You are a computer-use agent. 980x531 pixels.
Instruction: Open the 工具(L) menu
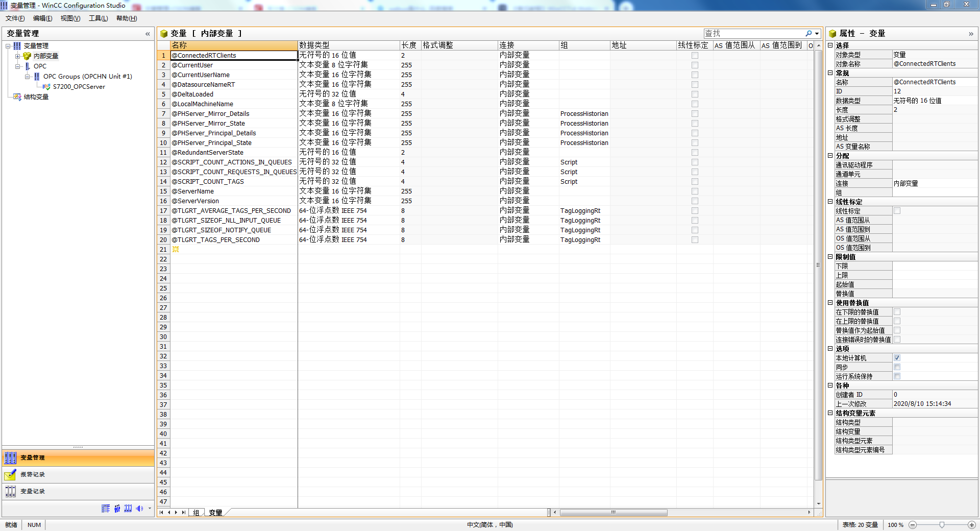(x=98, y=18)
